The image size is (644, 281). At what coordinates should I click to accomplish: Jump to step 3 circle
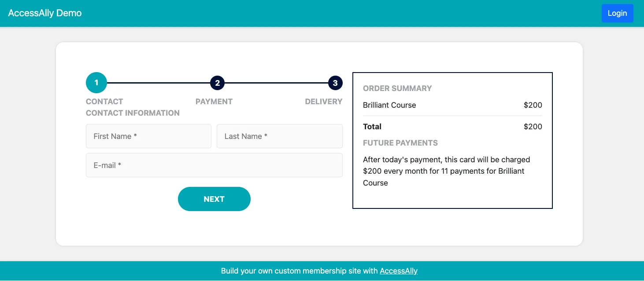335,83
